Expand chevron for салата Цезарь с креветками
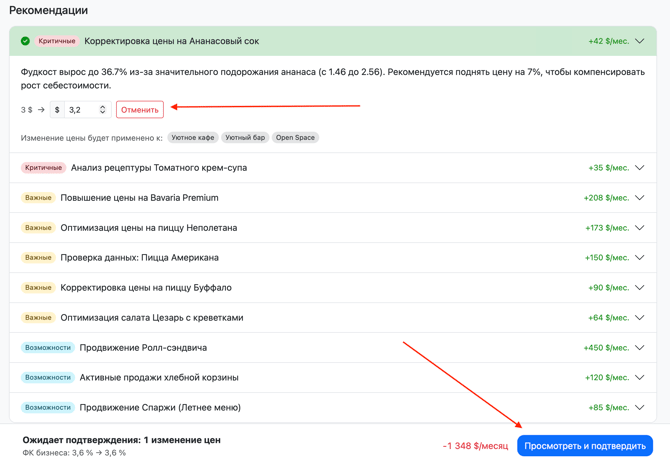 point(640,318)
